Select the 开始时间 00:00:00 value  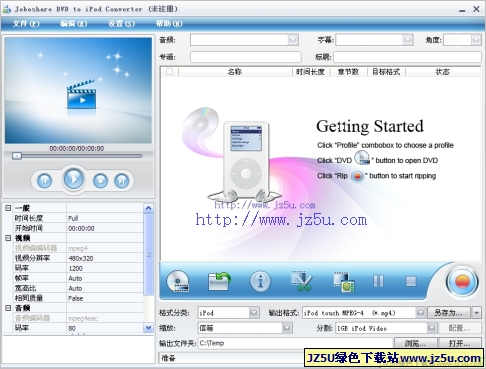(105, 228)
